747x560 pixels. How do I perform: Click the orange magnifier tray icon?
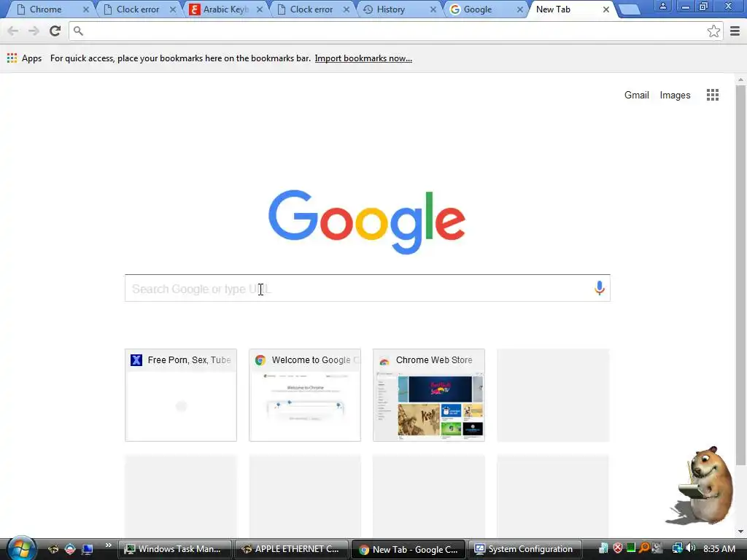click(644, 548)
